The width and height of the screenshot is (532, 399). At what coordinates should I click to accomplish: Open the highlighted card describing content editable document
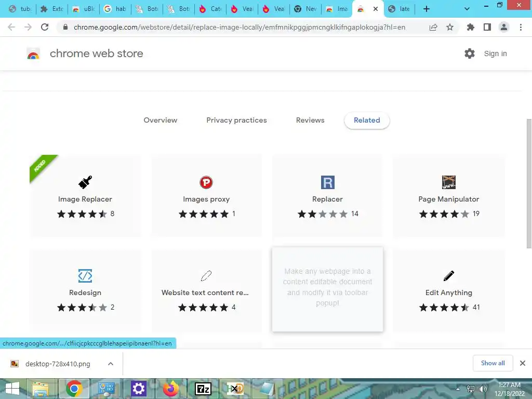[327, 289]
